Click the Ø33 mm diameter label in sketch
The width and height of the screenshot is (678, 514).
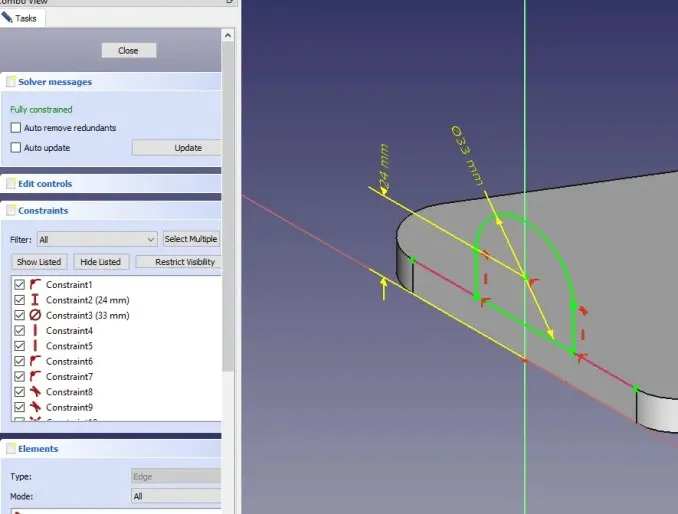click(467, 156)
